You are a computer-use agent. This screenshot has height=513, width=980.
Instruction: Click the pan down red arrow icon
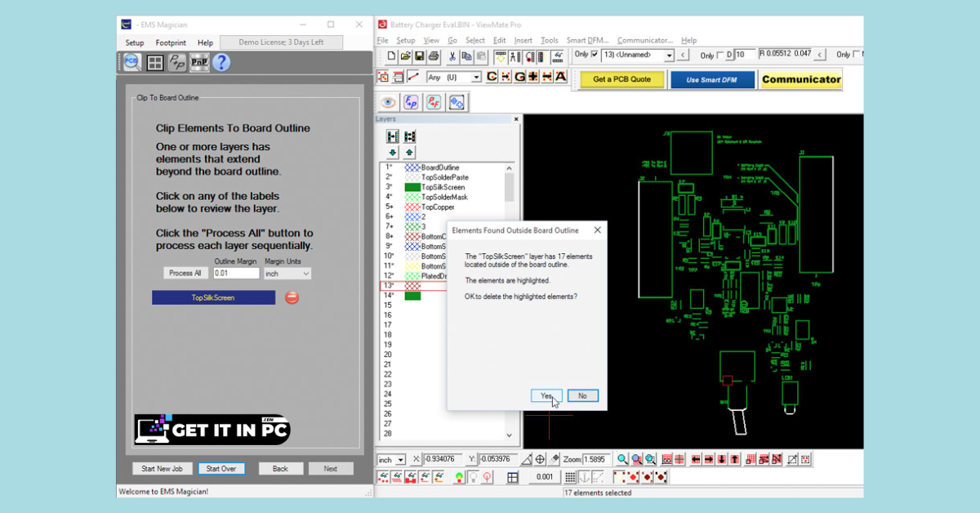[722, 460]
